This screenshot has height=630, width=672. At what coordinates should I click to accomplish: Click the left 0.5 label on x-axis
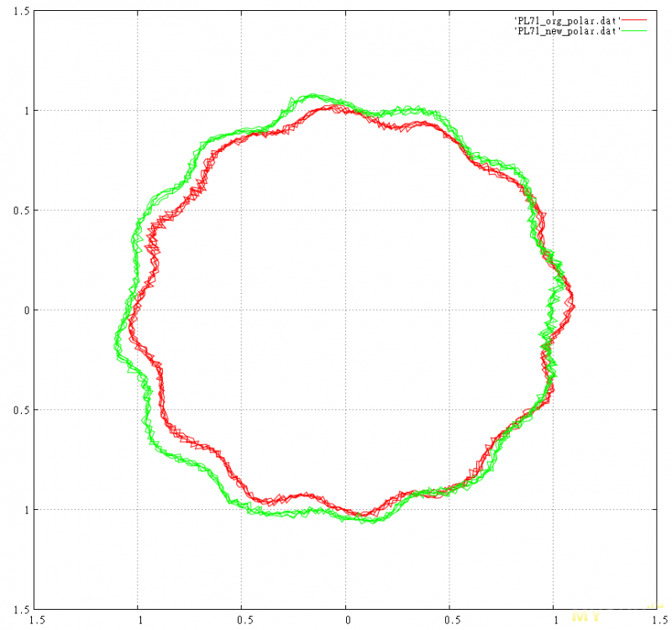point(242,620)
